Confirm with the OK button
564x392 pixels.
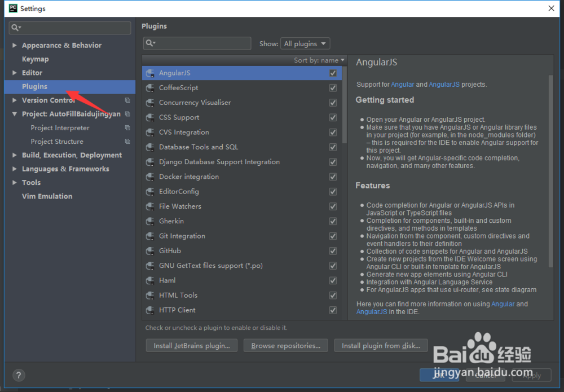(x=439, y=375)
